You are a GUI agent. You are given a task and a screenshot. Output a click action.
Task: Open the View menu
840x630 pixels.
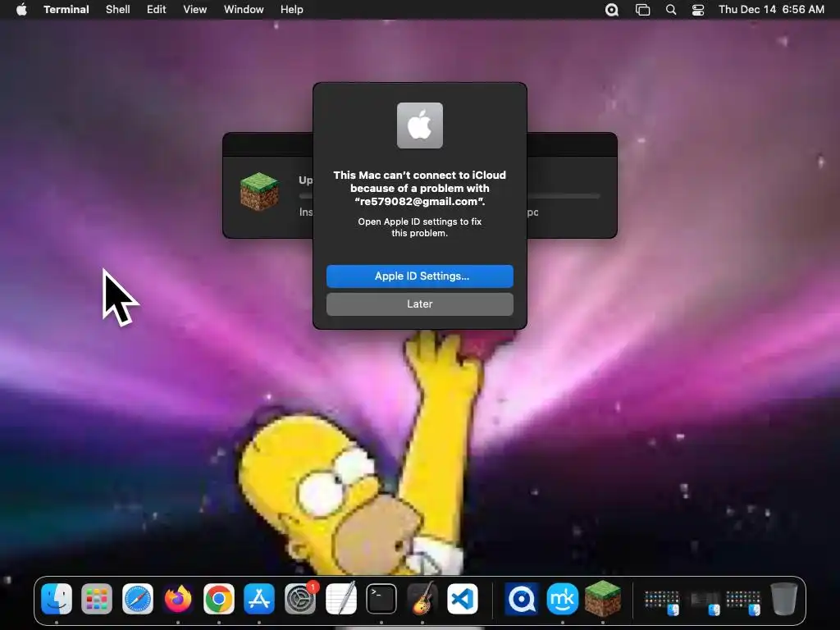coord(195,9)
